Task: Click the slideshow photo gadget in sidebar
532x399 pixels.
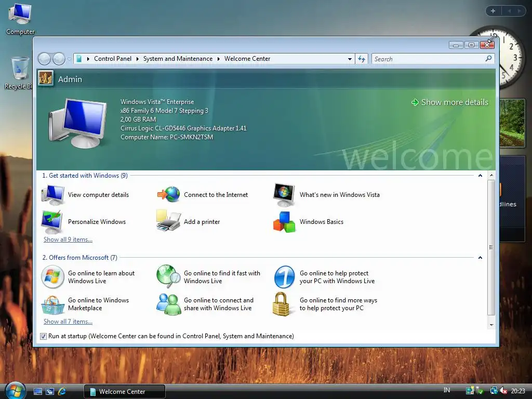Action: (x=512, y=123)
